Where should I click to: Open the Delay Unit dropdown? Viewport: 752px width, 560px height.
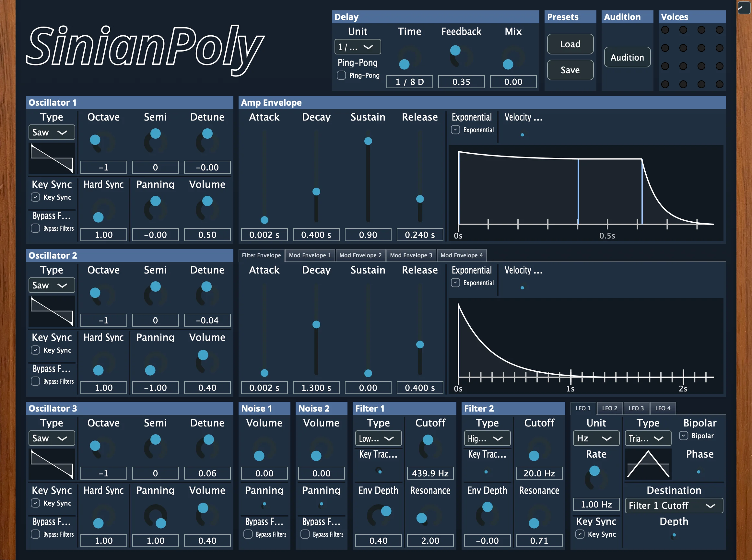pyautogui.click(x=358, y=47)
